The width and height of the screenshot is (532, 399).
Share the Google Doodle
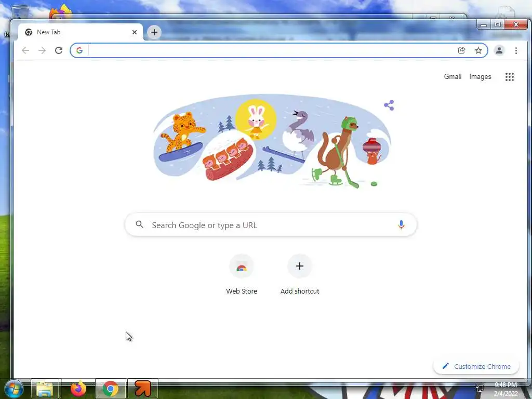pos(389,105)
